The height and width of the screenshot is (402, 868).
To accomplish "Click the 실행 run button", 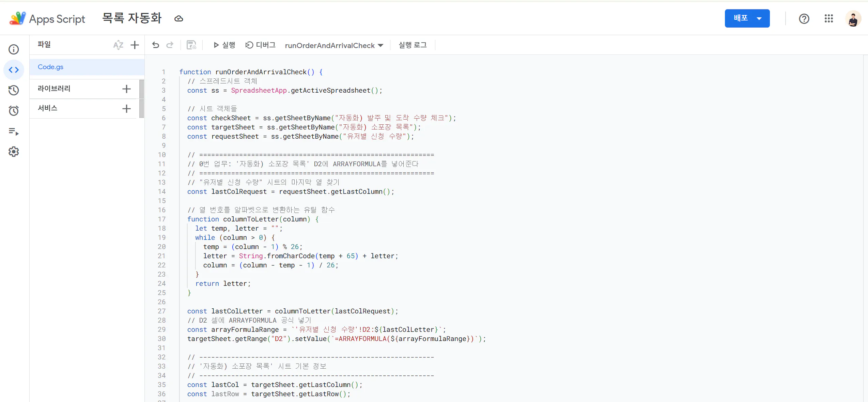I will point(224,45).
